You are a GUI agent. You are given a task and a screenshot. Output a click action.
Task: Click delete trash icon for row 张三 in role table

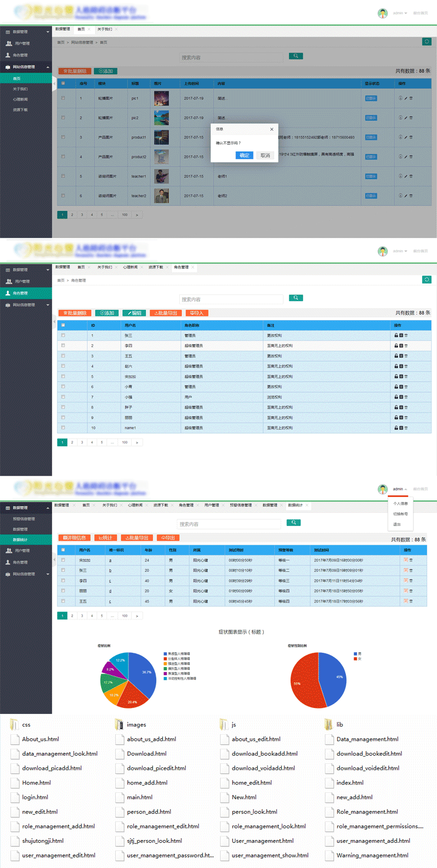coord(406,335)
